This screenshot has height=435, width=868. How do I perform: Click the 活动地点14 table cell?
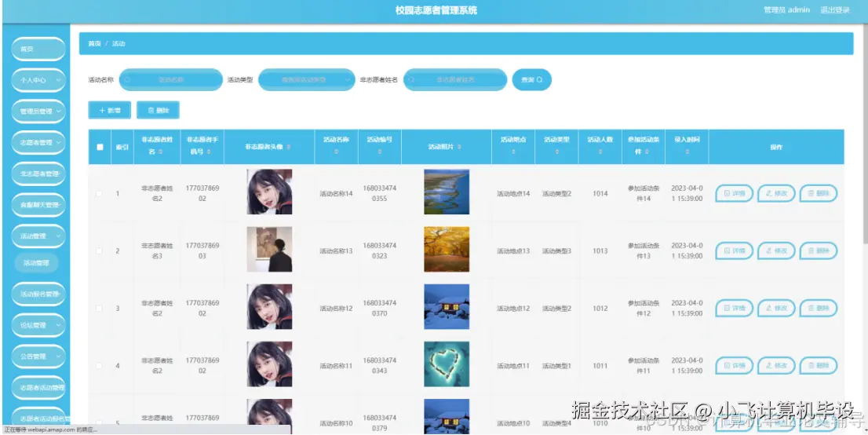513,194
